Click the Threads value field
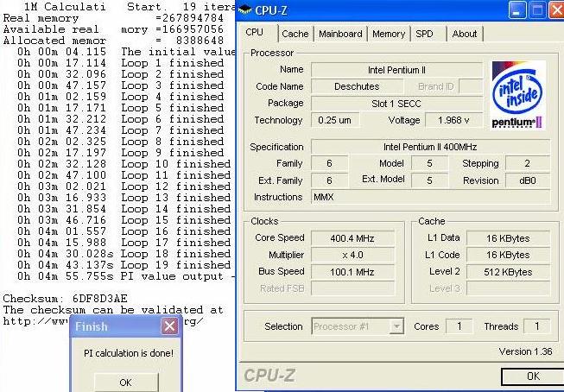 (536, 326)
